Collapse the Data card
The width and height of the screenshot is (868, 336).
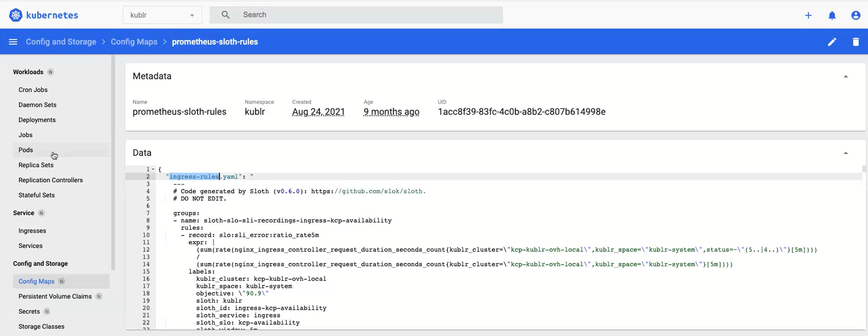point(846,153)
